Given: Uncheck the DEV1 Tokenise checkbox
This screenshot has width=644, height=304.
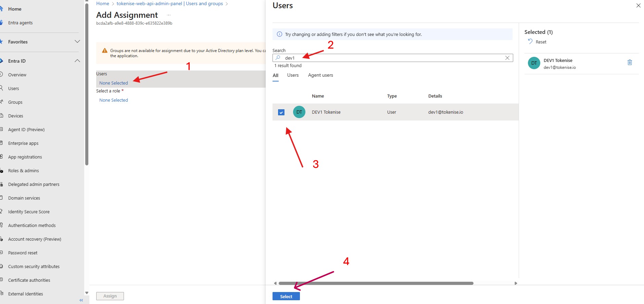Looking at the screenshot, I should (281, 112).
